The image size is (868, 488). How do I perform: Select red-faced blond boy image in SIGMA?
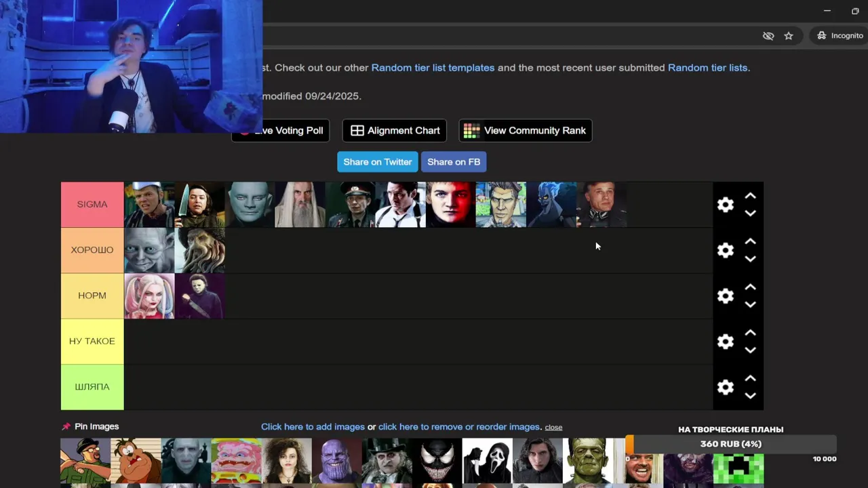click(x=451, y=205)
